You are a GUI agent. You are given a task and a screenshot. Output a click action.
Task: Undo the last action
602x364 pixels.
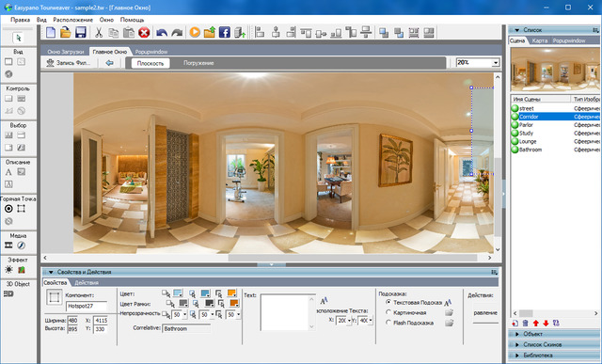[162, 33]
